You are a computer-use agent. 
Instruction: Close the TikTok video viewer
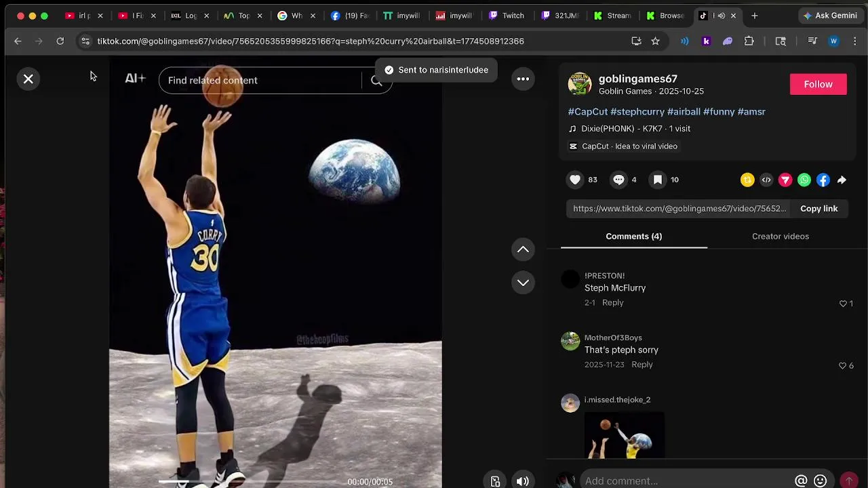(x=28, y=79)
